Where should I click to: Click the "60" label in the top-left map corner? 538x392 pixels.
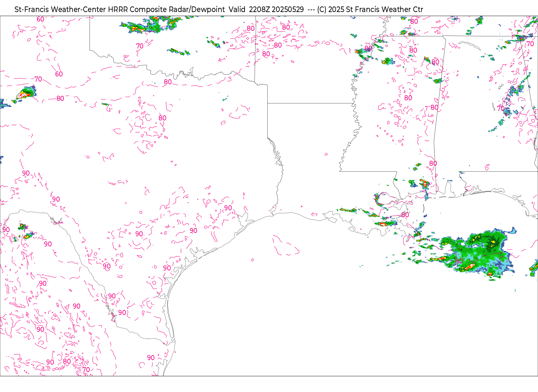(40, 19)
